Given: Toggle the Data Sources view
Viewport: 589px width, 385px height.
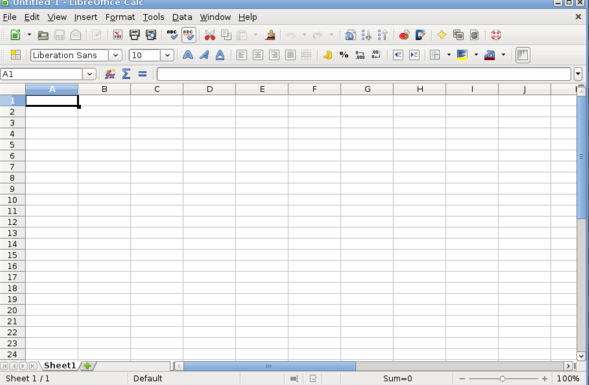Looking at the screenshot, I should (x=474, y=35).
